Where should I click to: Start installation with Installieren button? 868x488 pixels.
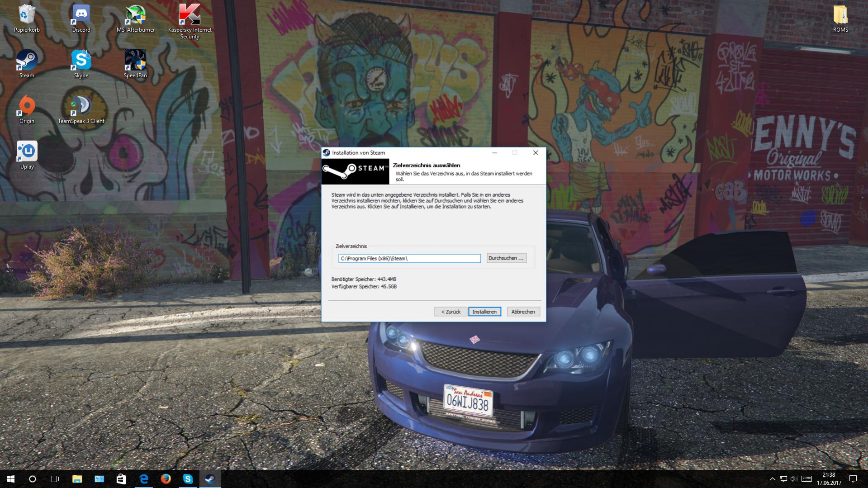(484, 312)
